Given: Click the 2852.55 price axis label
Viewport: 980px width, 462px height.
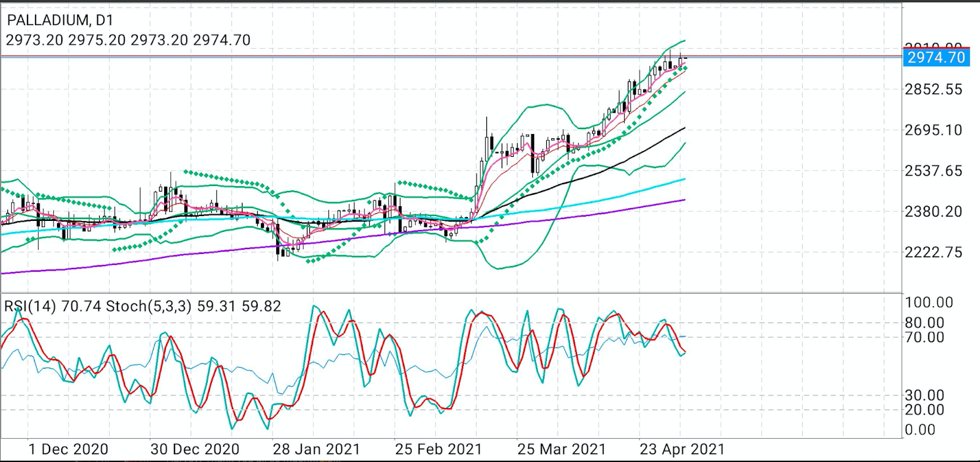Looking at the screenshot, I should (x=933, y=89).
